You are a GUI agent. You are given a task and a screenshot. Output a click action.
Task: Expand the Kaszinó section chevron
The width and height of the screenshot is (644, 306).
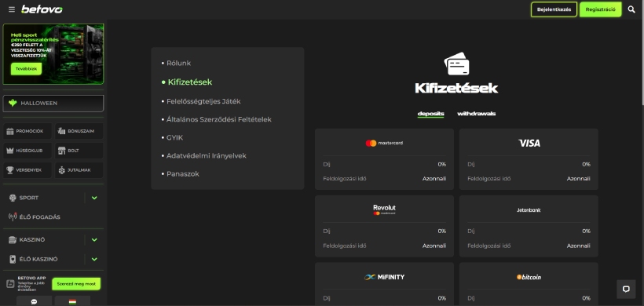[x=94, y=240]
